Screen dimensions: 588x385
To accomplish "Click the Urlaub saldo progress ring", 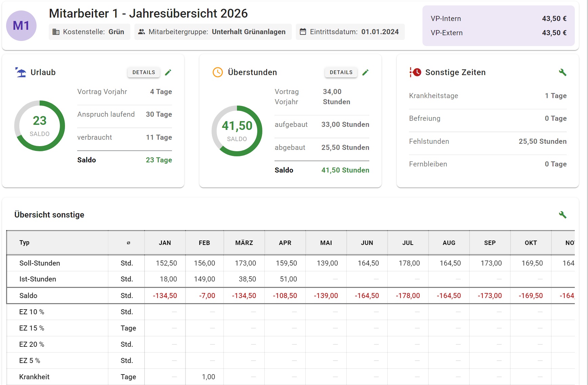I will point(40,126).
